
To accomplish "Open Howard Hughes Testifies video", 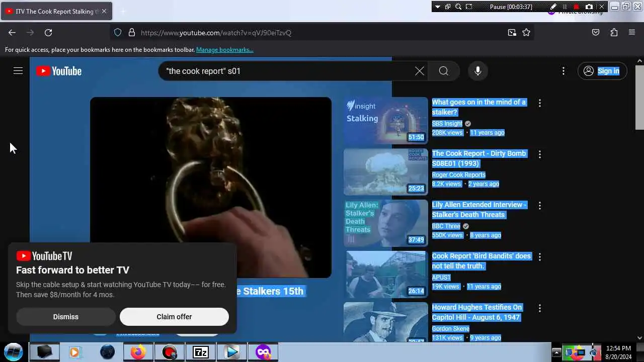I will click(477, 312).
